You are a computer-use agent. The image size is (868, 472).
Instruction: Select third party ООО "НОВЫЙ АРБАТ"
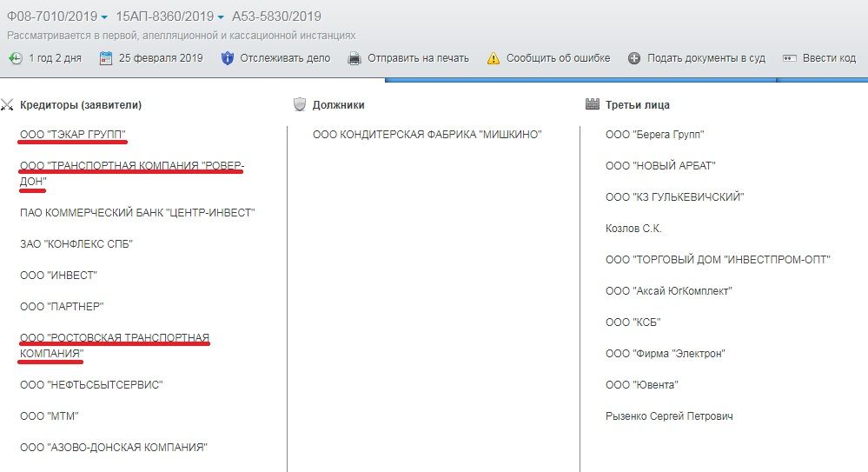(660, 166)
